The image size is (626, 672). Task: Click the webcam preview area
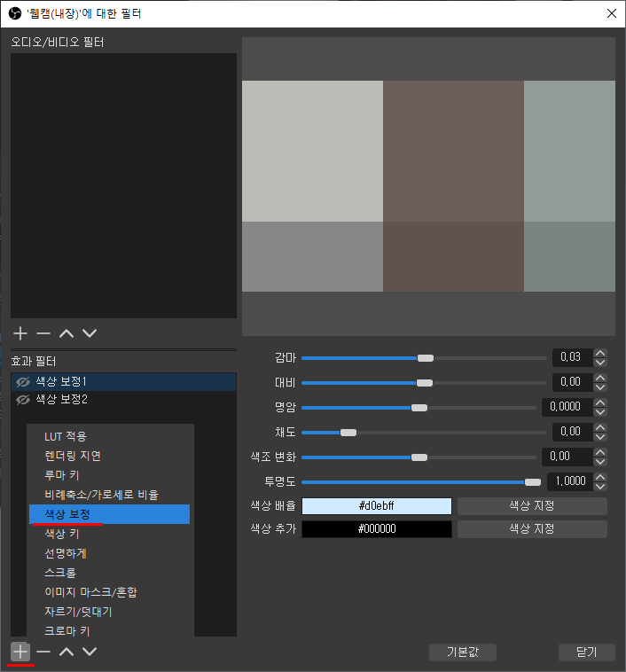pos(428,186)
